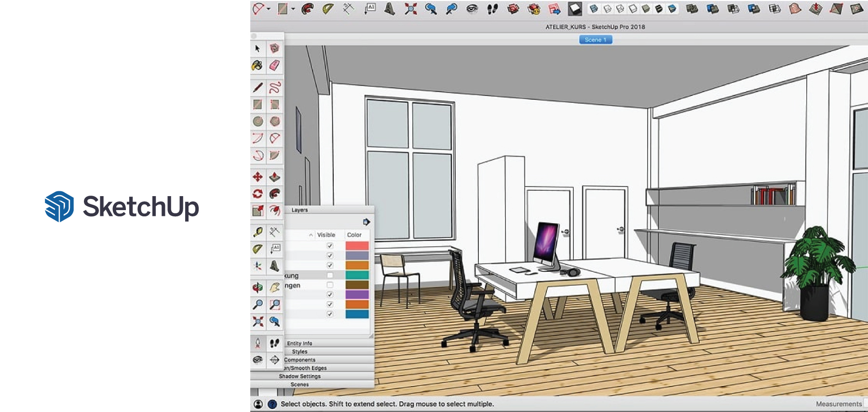Screen dimensions: 868x412
Task: Select the Eraser tool
Action: pos(274,66)
